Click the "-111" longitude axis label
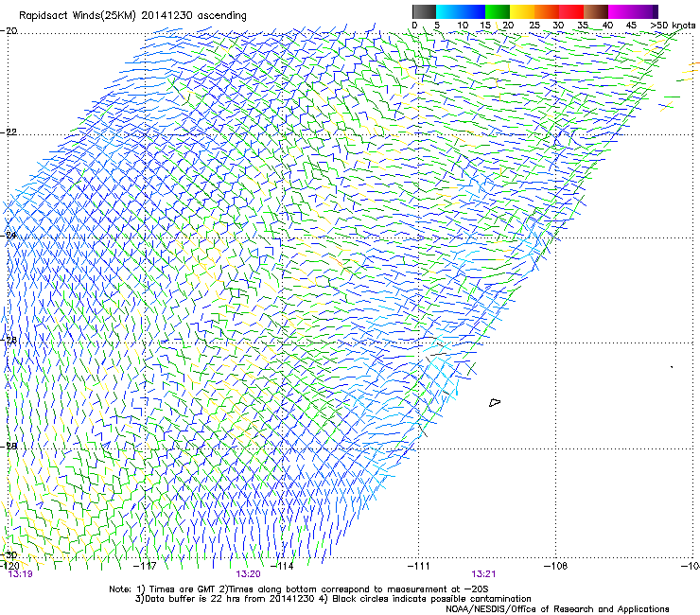Viewport: 700px width, 615px height. point(419,566)
